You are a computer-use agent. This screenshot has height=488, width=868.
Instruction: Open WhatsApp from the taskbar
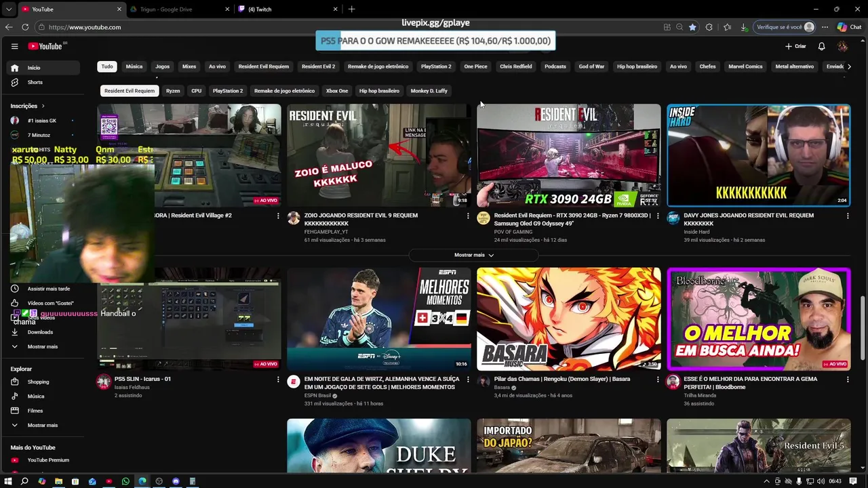[125, 481]
